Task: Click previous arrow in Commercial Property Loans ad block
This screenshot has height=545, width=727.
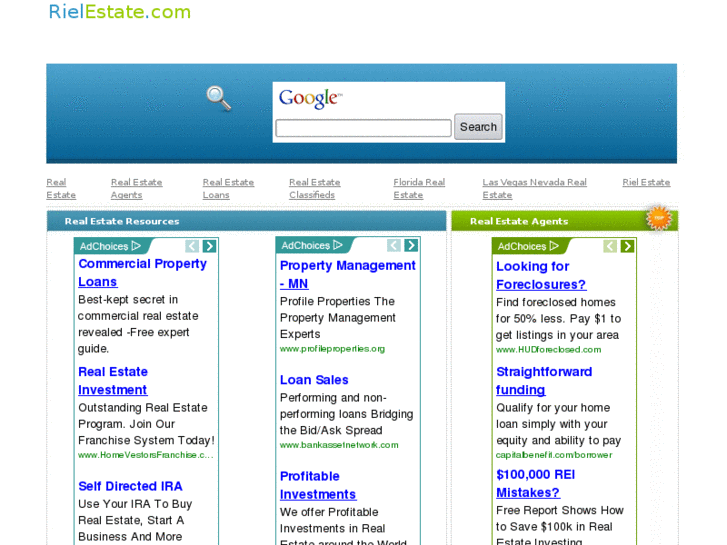Action: [x=192, y=246]
